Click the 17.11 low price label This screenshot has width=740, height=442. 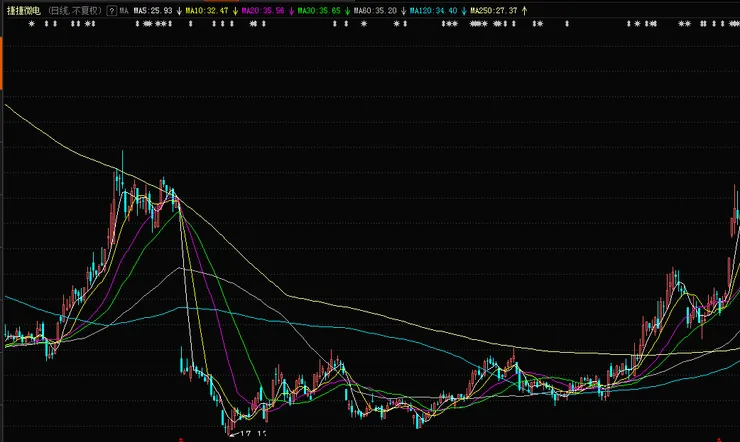coord(253,434)
